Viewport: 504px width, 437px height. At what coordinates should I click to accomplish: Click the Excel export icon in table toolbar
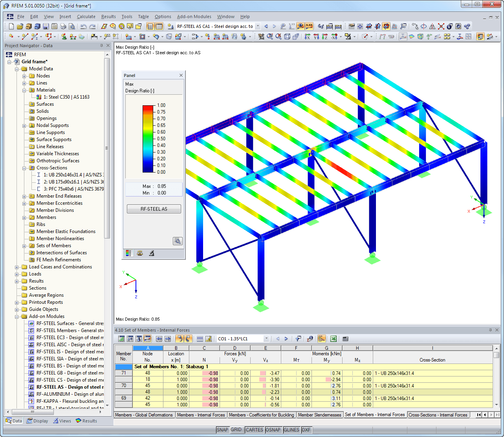[334, 339]
